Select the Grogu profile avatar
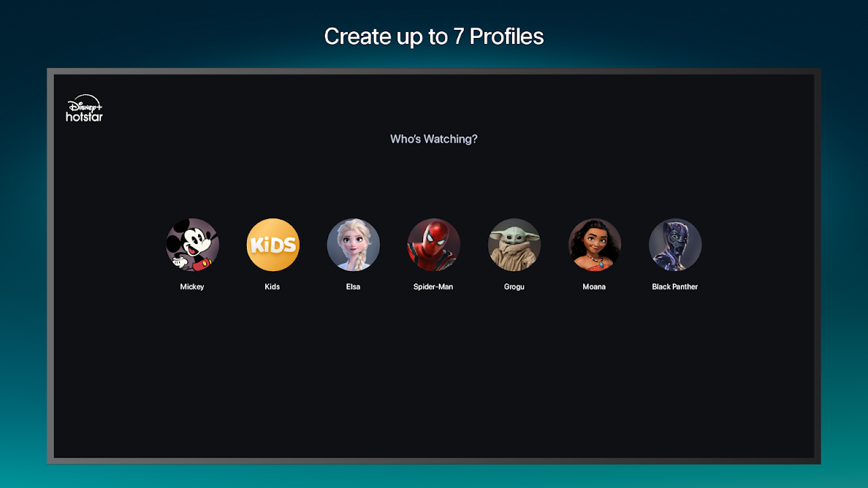868x488 pixels. coord(514,245)
